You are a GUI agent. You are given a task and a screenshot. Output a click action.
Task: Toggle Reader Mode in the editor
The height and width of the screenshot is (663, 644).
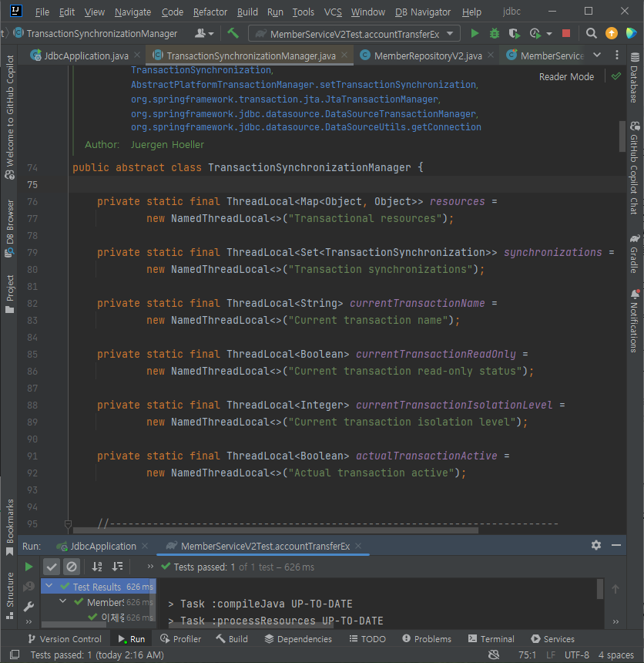click(566, 76)
